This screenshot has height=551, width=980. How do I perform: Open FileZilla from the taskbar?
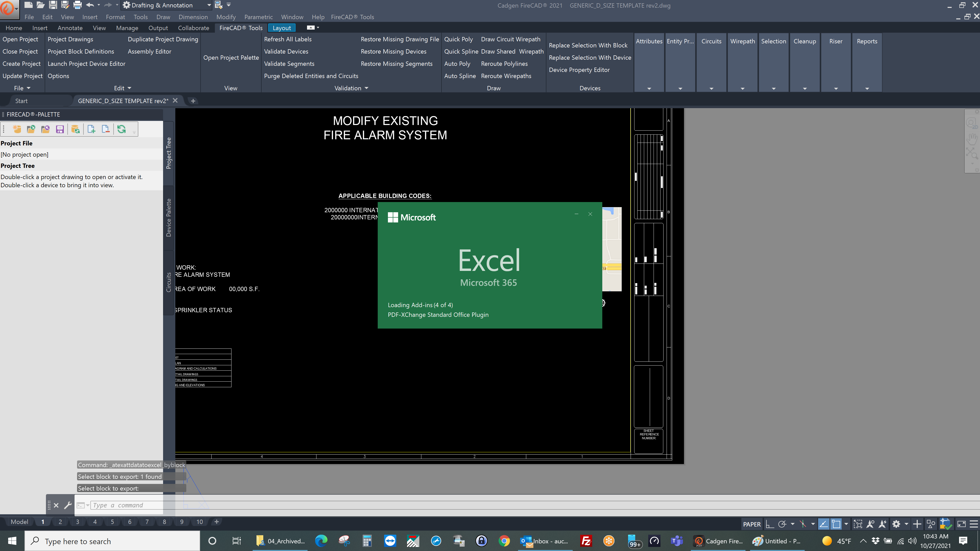586,541
